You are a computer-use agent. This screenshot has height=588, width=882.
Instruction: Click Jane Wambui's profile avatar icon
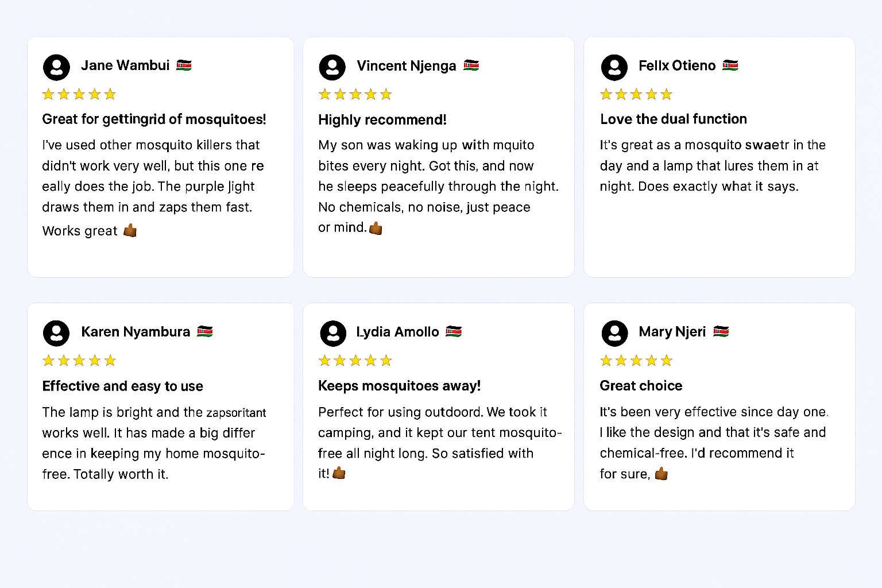(56, 67)
